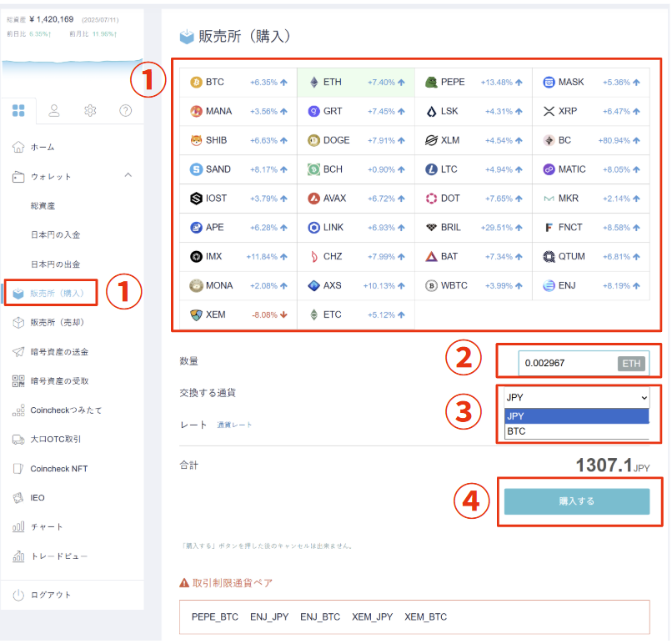
Task: Select the QTUM currency cell
Action: [590, 256]
